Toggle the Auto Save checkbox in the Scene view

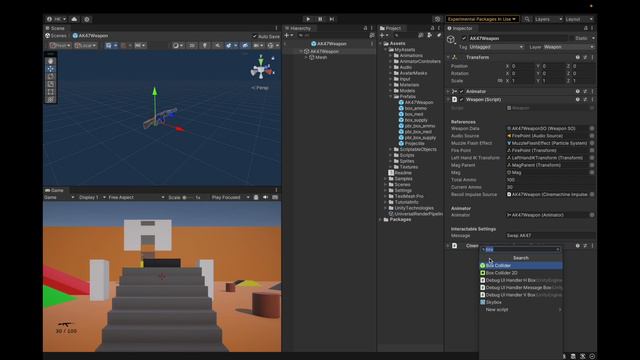tap(255, 36)
